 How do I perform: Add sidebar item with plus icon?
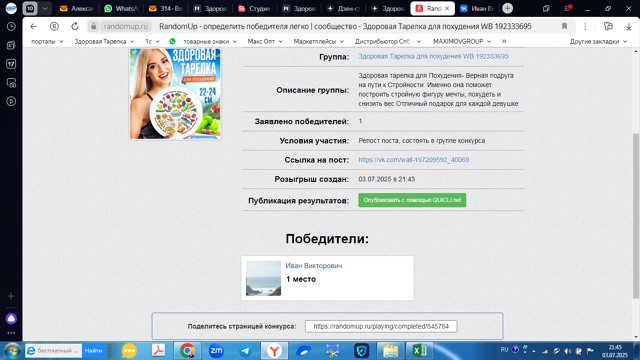11,296
